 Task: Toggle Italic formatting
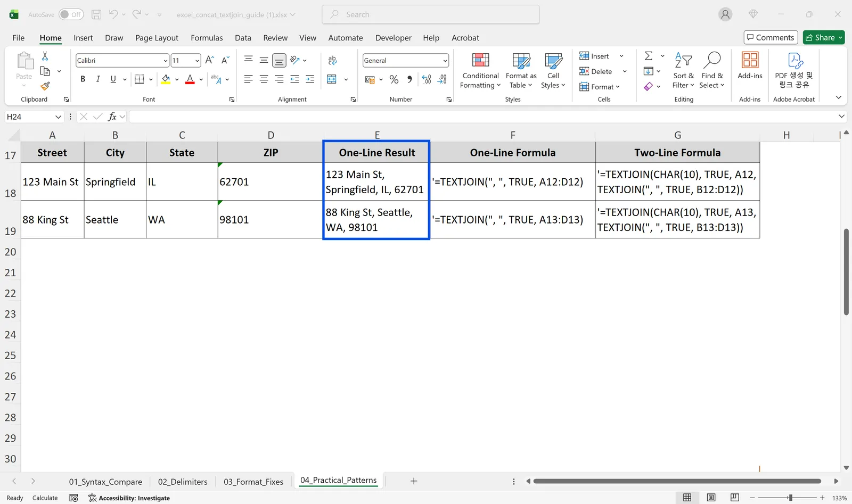98,79
